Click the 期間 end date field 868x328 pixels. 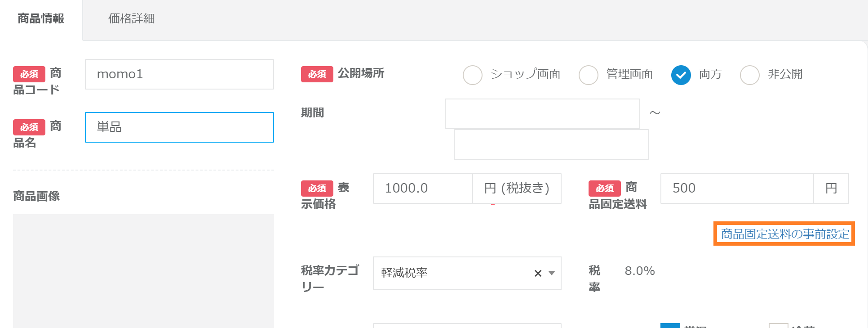click(551, 144)
